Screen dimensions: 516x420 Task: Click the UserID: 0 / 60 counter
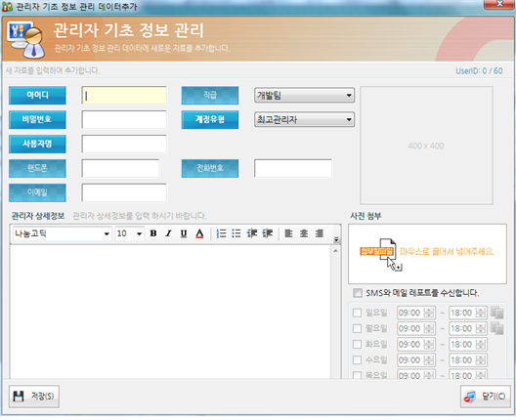[x=479, y=70]
